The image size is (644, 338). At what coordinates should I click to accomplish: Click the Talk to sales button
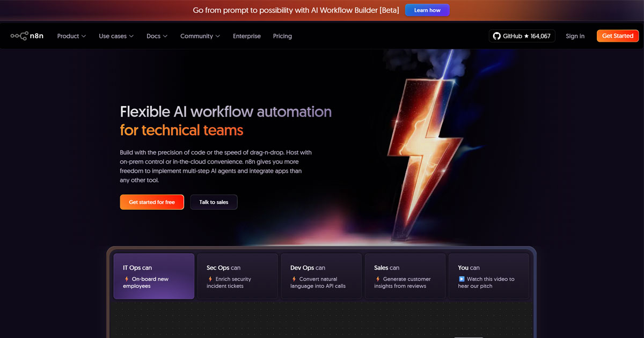[x=214, y=202]
